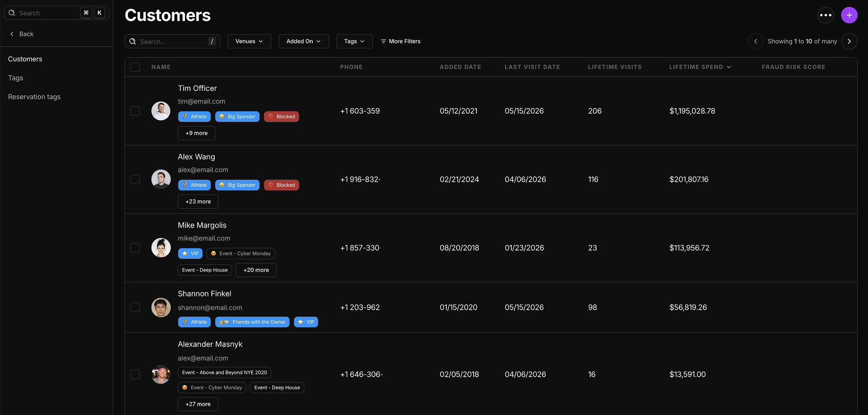Sort by Lifetime Spend column

(x=700, y=67)
